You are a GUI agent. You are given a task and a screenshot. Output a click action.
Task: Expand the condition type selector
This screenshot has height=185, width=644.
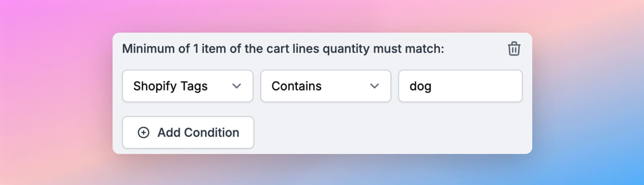coord(188,86)
